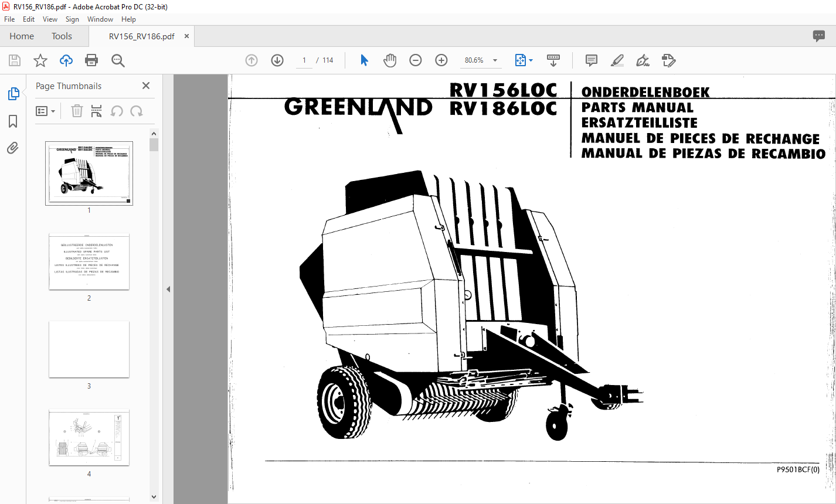The image size is (836, 504).
Task: Select page 2 thumbnail
Action: (x=89, y=261)
